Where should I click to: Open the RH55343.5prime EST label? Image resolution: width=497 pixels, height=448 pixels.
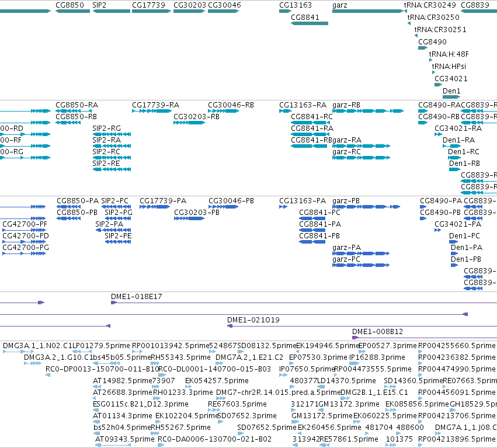coord(180,357)
